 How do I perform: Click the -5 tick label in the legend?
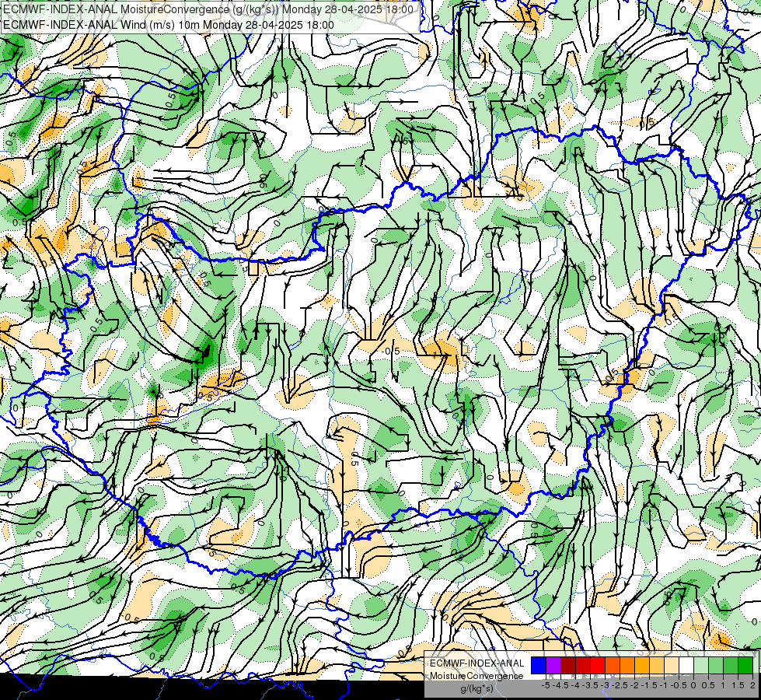click(546, 685)
